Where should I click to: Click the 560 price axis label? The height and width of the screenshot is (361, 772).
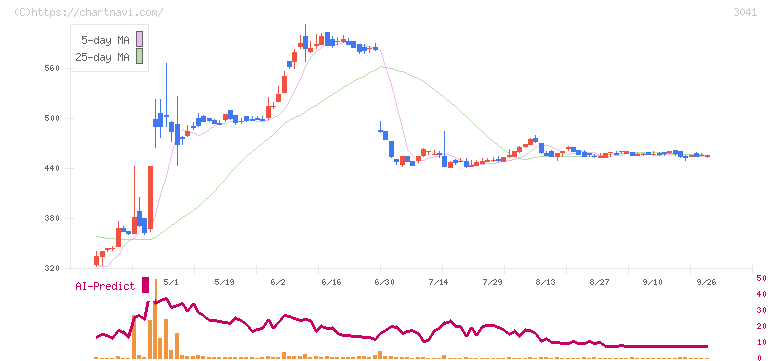point(52,68)
